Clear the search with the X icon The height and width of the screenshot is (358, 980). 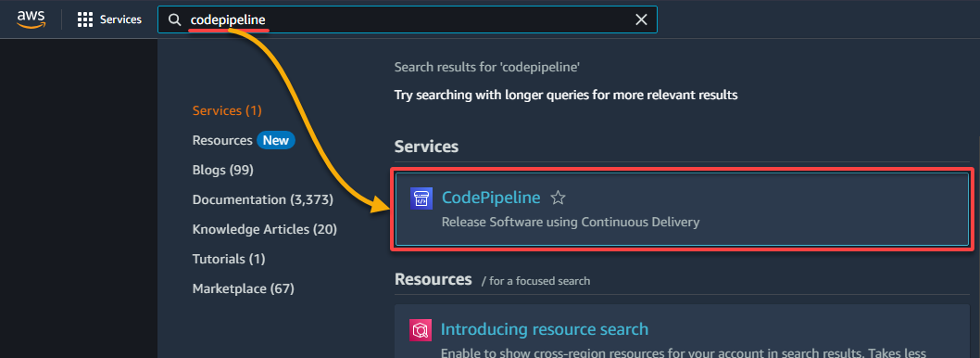(641, 20)
